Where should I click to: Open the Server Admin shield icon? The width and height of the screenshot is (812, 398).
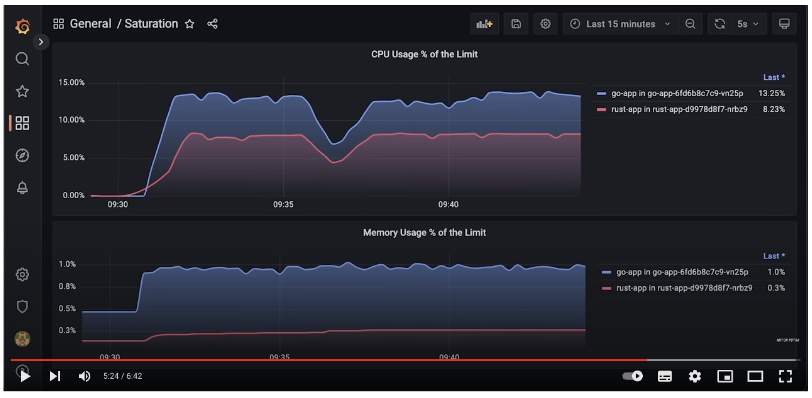22,307
